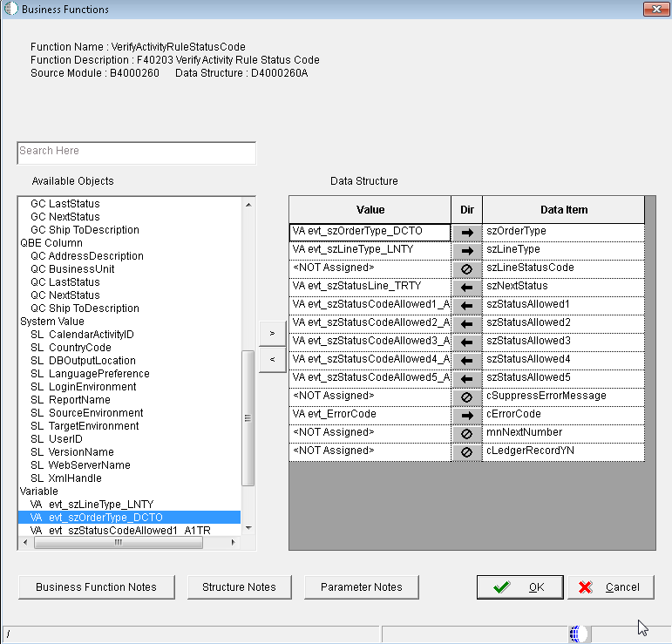Select the Variable category

click(38, 491)
